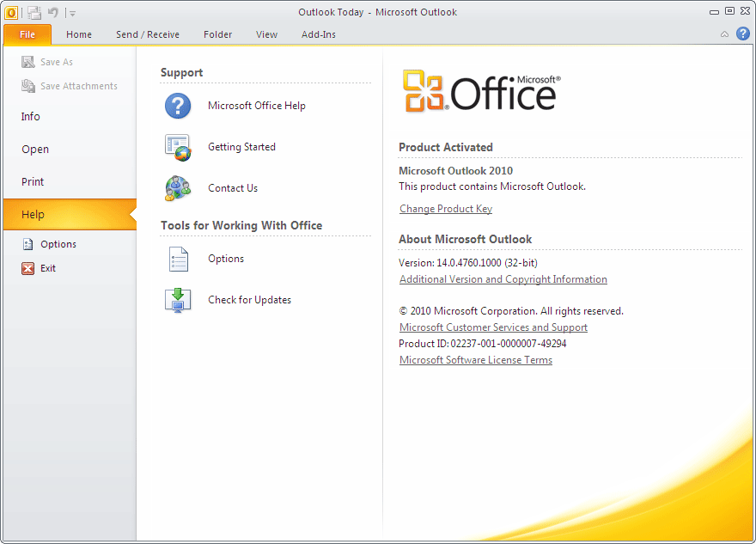Image resolution: width=756 pixels, height=544 pixels.
Task: Restore down the Outlook window
Action: pos(730,11)
